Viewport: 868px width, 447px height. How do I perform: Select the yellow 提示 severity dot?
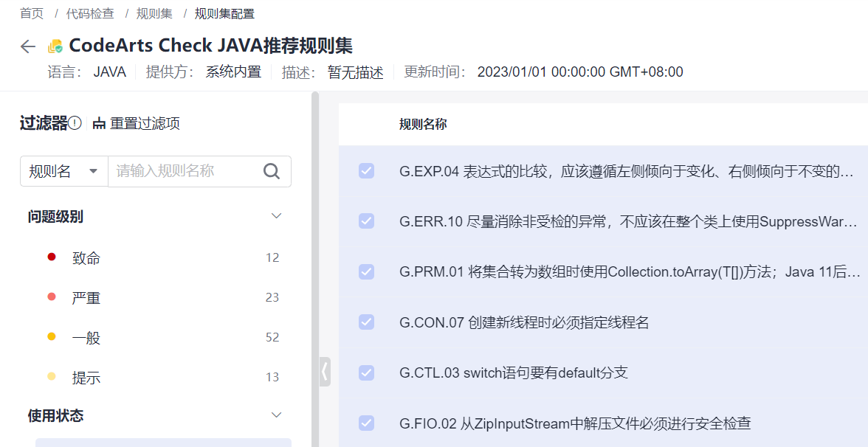50,377
